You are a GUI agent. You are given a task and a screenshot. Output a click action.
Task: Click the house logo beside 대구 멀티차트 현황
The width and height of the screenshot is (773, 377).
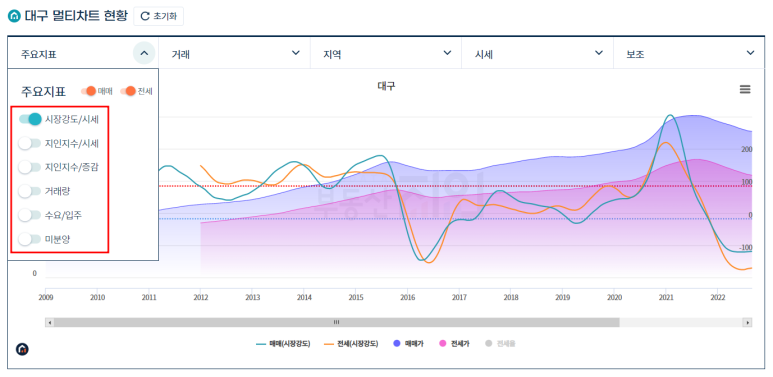(15, 16)
